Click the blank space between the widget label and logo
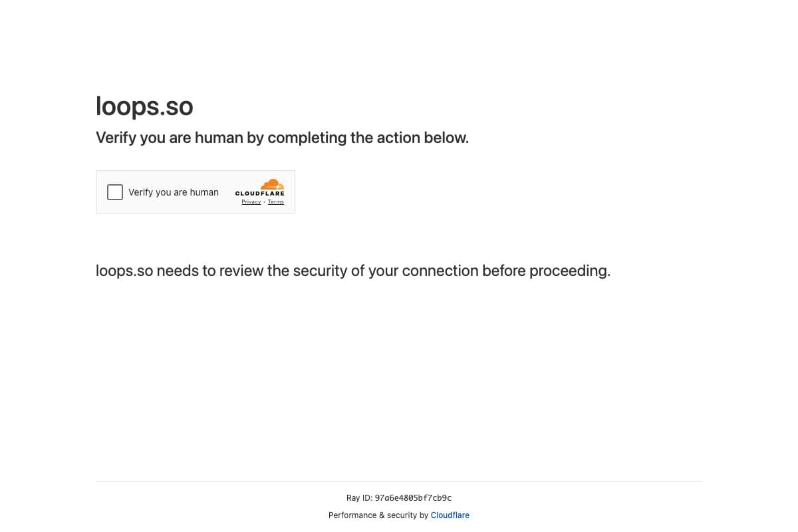Image resolution: width=798 pixels, height=532 pixels. tap(227, 192)
